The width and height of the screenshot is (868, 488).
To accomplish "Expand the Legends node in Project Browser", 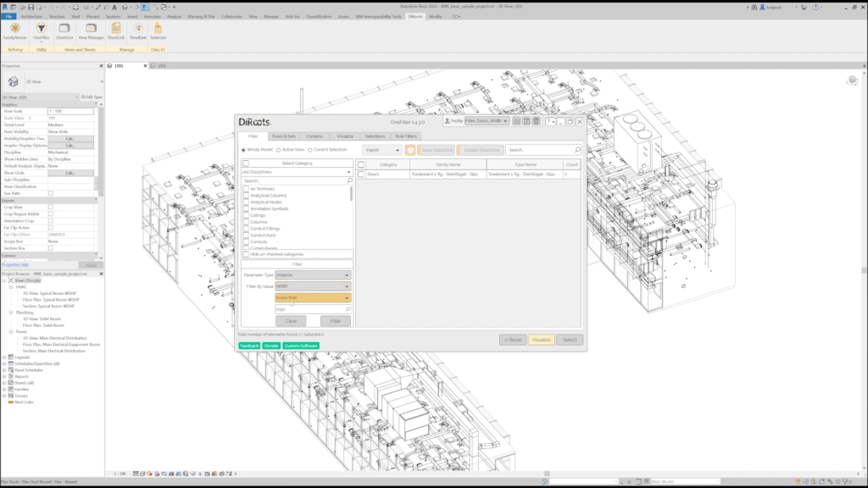I will click(x=4, y=358).
